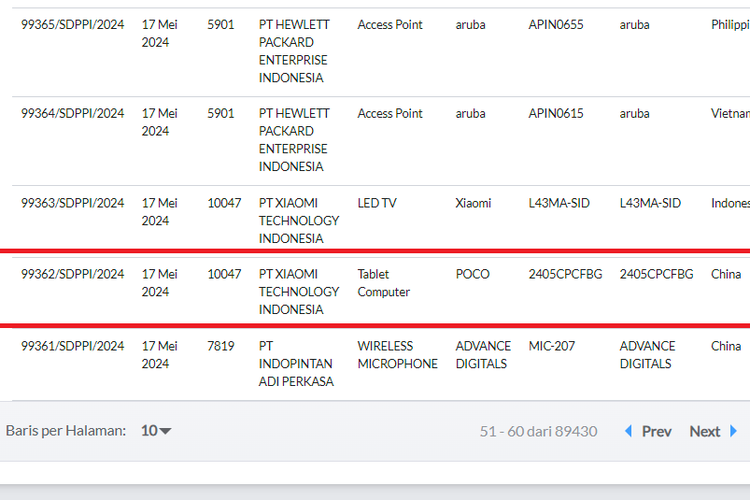
Task: Click certificate number 99361/SDPPI/2024
Action: pos(73,346)
